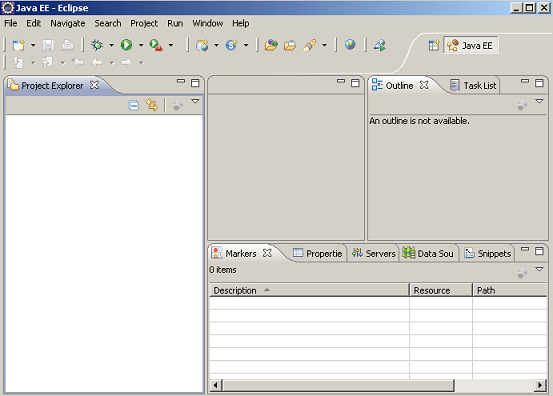The width and height of the screenshot is (553, 396).
Task: Open the Run dropdown arrow
Action: point(141,45)
